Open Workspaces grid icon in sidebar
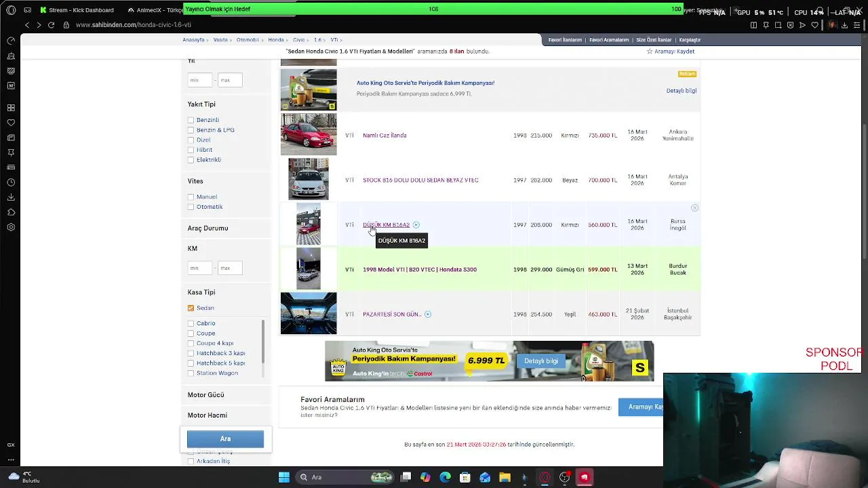Screen dimensions: 868x488 click(x=11, y=108)
